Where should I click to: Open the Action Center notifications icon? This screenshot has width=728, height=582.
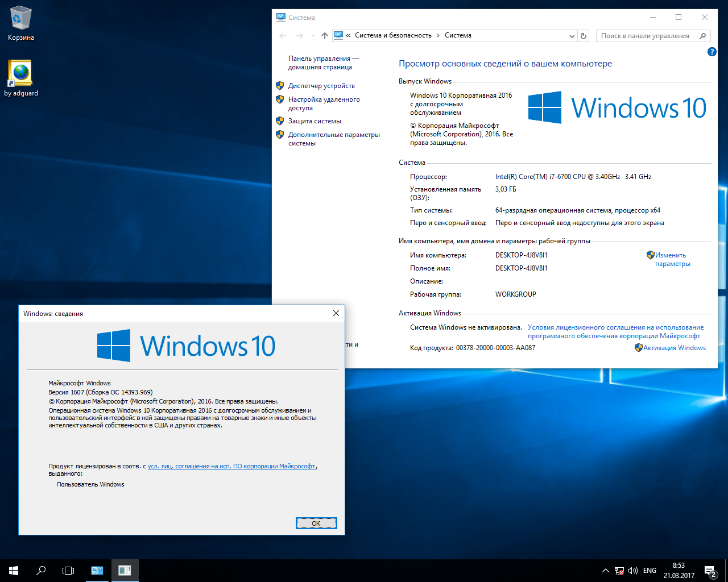pos(710,571)
